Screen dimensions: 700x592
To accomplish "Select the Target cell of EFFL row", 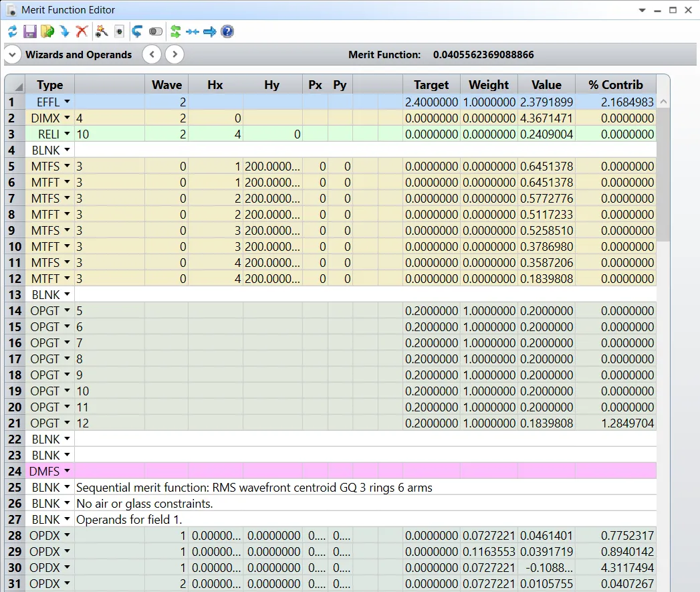I will click(x=431, y=102).
